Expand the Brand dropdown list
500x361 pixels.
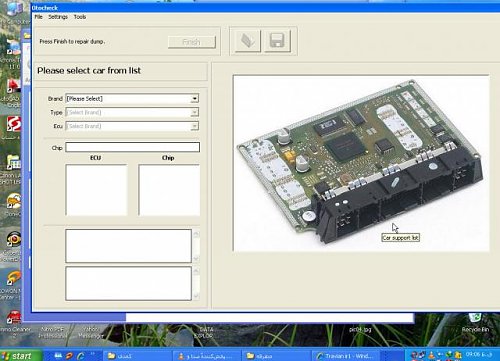point(194,99)
